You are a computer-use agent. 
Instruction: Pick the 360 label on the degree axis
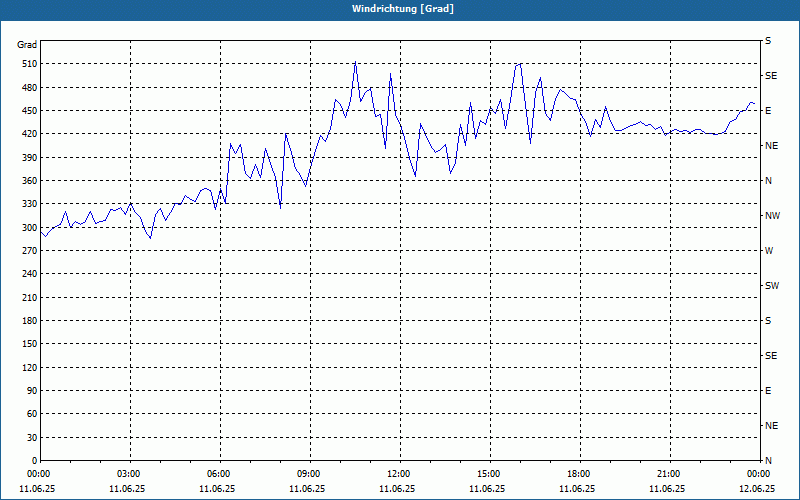coord(29,181)
